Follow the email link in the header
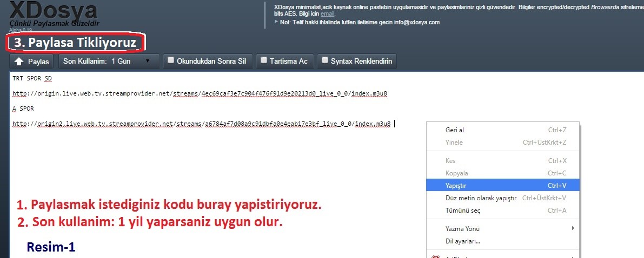Image resolution: width=644 pixels, height=258 pixels. [328, 13]
